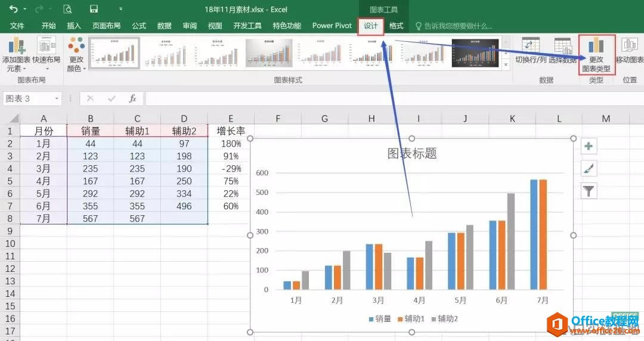This screenshot has width=644, height=341.
Task: Select the dark black chart style thumbnail
Action: click(x=475, y=53)
